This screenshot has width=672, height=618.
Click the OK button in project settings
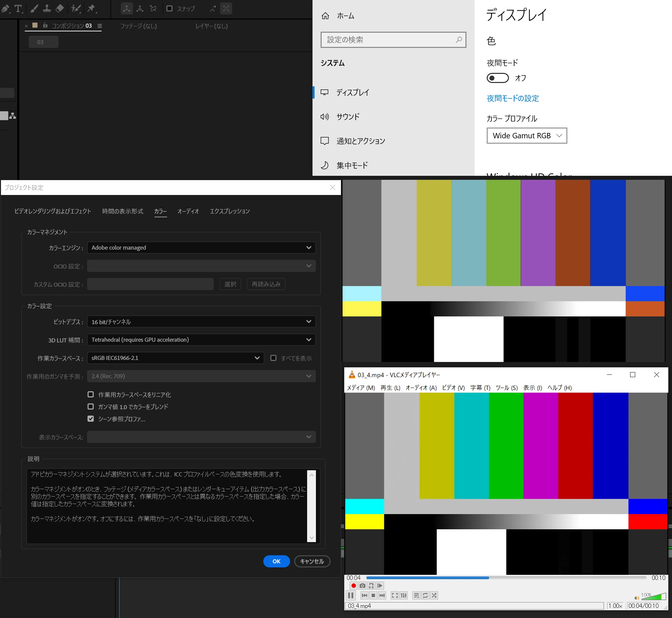(x=276, y=561)
